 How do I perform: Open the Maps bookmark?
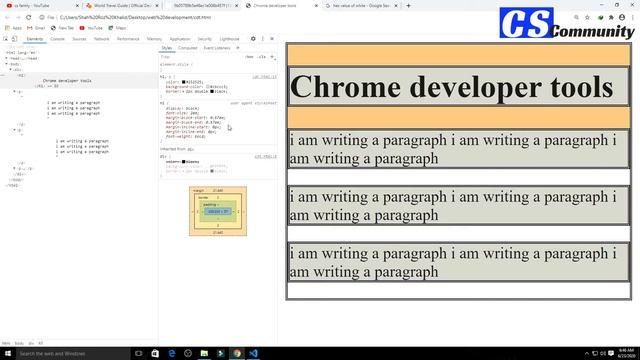pyautogui.click(x=117, y=28)
